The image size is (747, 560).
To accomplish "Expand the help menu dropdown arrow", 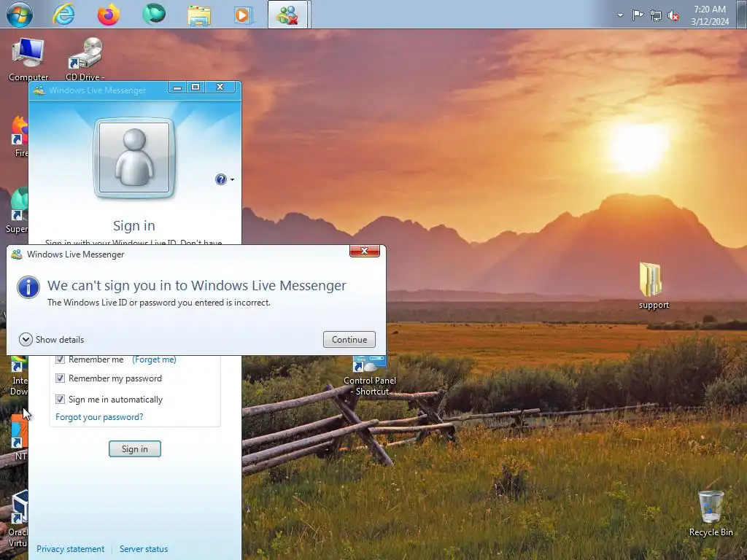I will pos(233,179).
